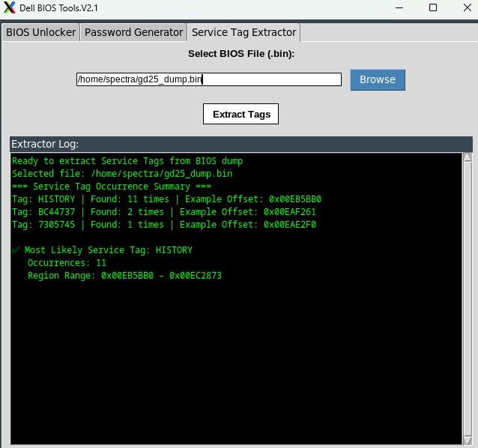Switch to the BIOS Unlocker tab
The height and width of the screenshot is (448, 478).
pos(41,32)
